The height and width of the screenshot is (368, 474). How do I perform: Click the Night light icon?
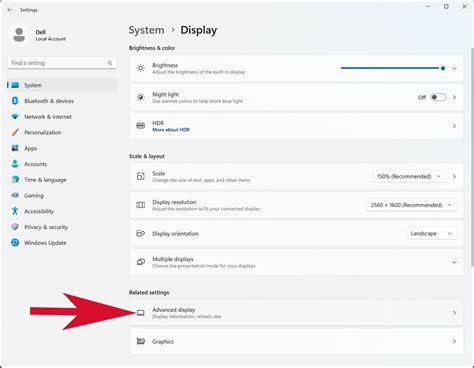[x=141, y=97]
